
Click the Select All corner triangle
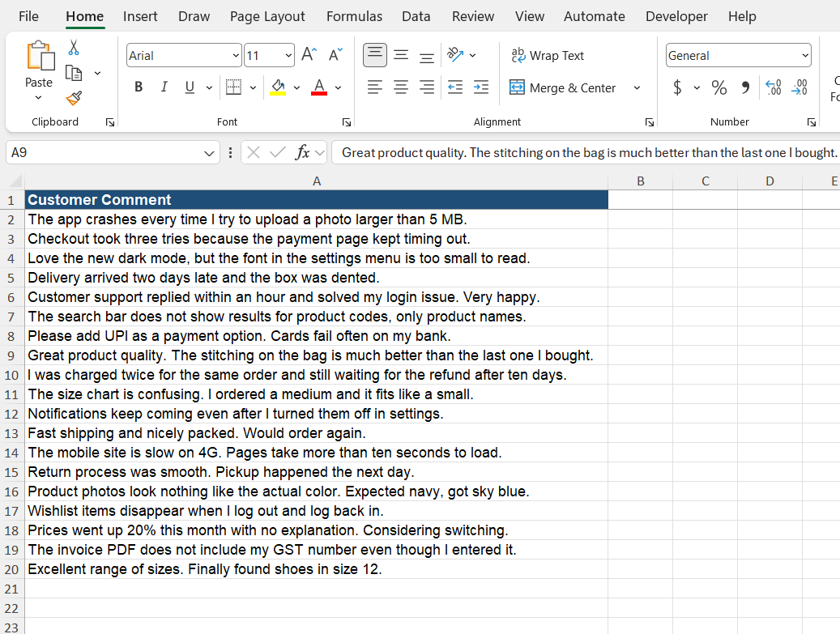point(15,181)
